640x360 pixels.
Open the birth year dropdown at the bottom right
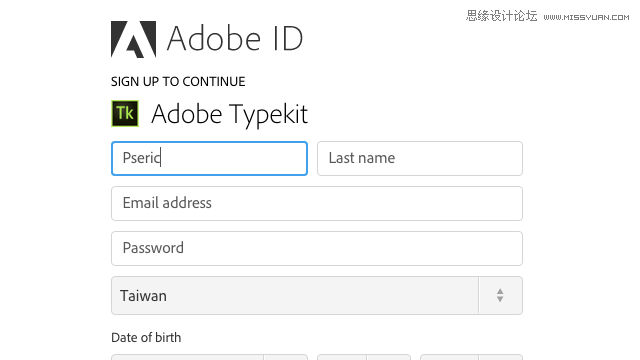pos(471,357)
